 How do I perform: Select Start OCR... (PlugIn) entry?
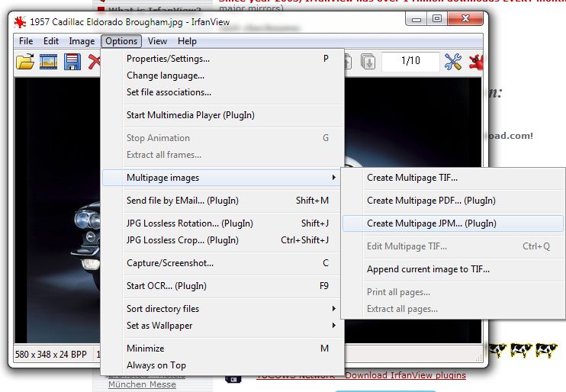(x=223, y=286)
